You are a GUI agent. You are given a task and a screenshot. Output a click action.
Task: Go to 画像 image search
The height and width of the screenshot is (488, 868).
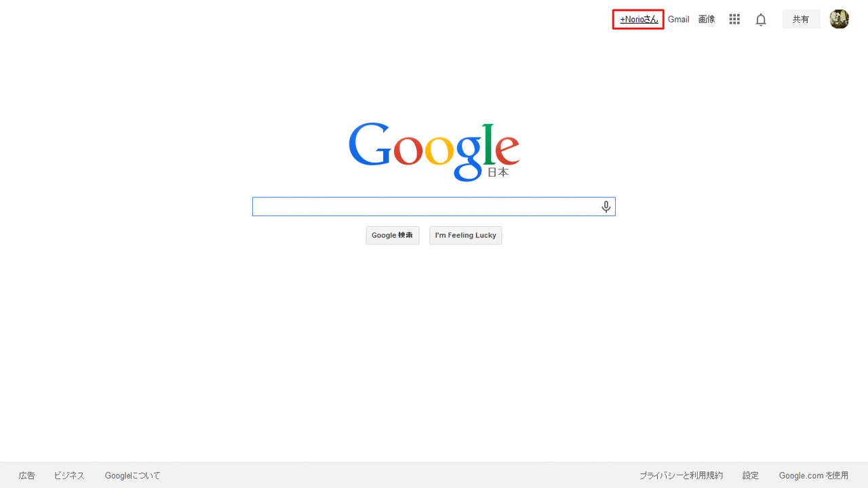tap(707, 20)
